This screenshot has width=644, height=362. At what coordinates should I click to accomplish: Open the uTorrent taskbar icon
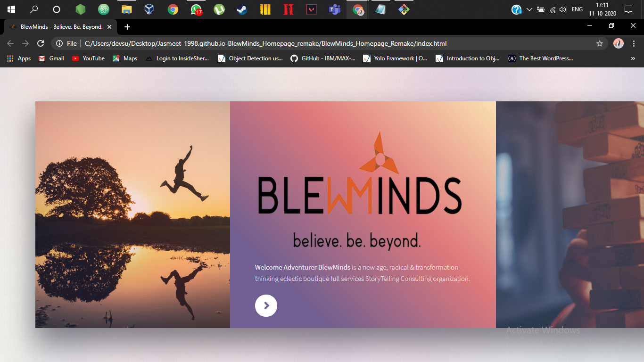[x=219, y=9]
